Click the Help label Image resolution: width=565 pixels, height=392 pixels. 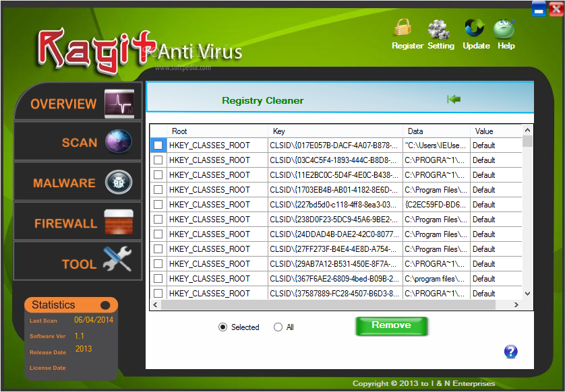point(506,46)
